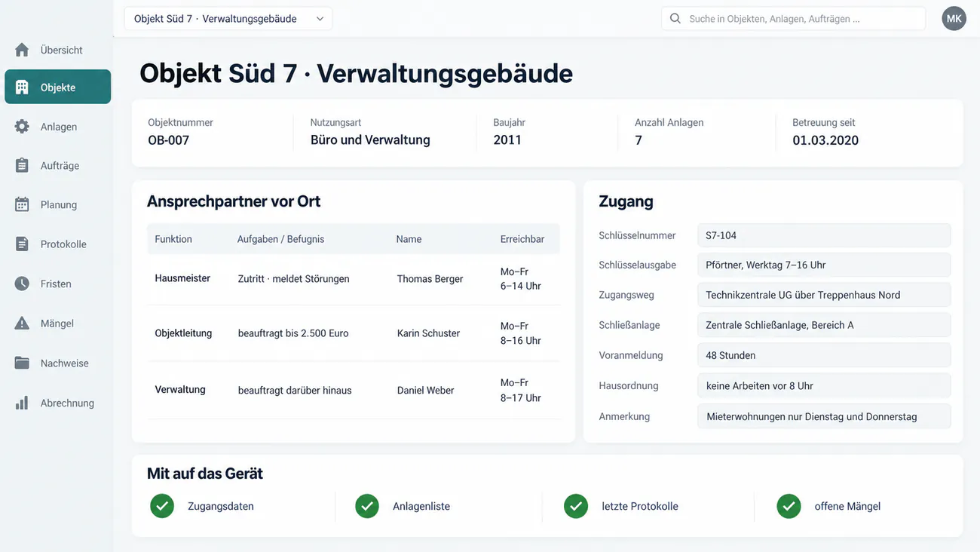Image resolution: width=980 pixels, height=552 pixels.
Task: Open the Protokolle document icon
Action: tap(22, 244)
